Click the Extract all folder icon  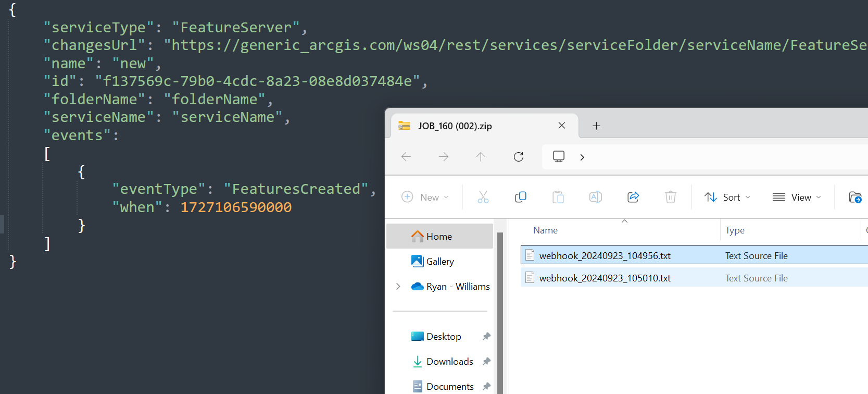tap(855, 197)
